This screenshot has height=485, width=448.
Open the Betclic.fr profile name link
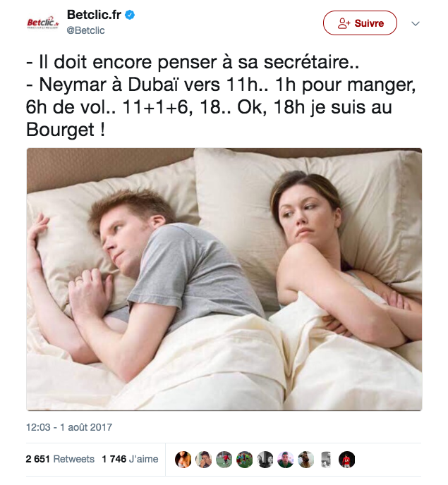point(94,15)
